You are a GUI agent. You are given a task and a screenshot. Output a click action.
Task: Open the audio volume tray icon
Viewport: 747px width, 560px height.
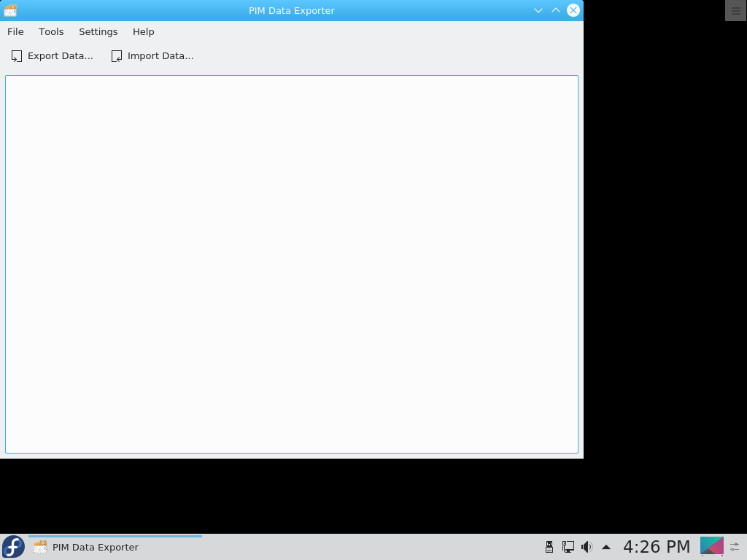587,547
